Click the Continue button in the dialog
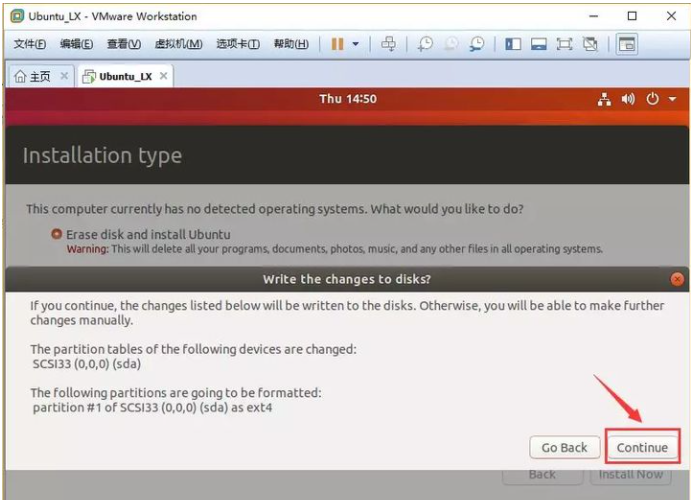 643,447
